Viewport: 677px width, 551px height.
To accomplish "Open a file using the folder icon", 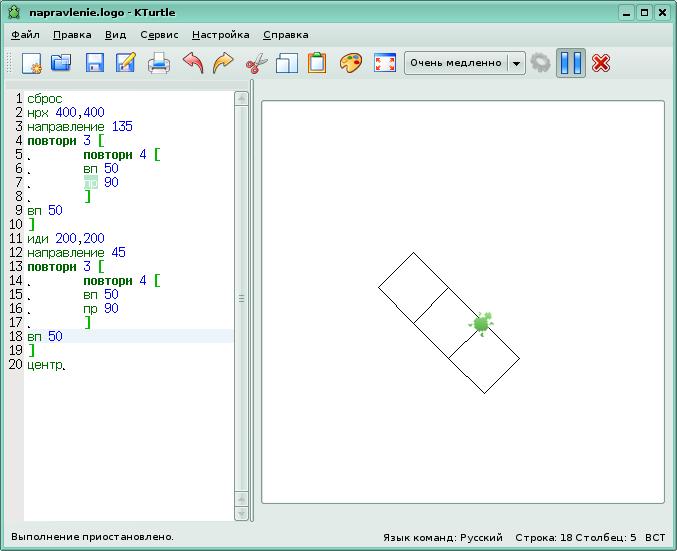I will [x=62, y=63].
